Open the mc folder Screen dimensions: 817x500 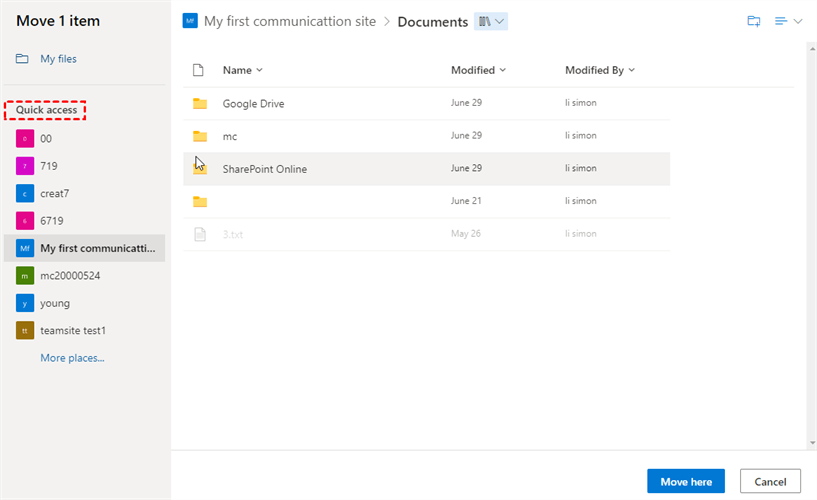click(229, 136)
